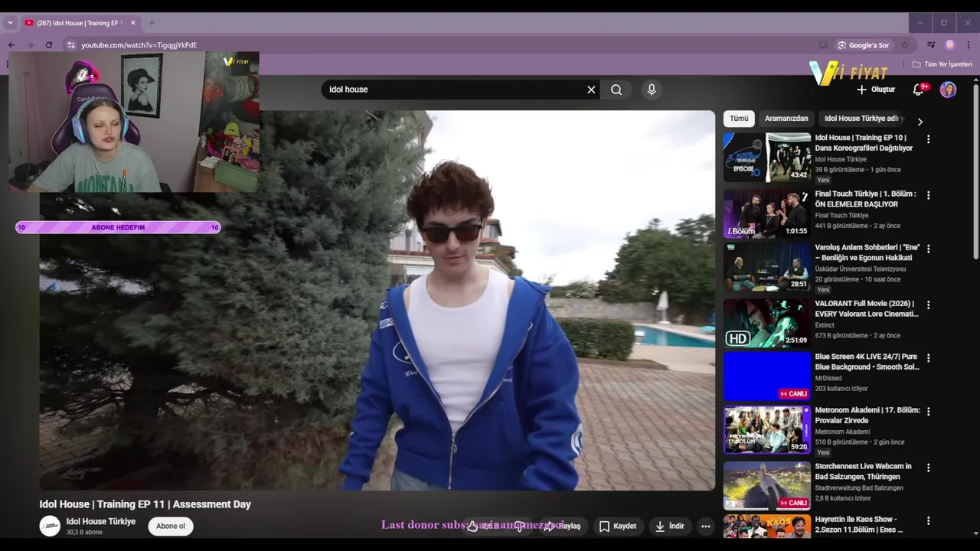980x551 pixels.
Task: Start voice search with microphone icon
Action: pos(652,90)
